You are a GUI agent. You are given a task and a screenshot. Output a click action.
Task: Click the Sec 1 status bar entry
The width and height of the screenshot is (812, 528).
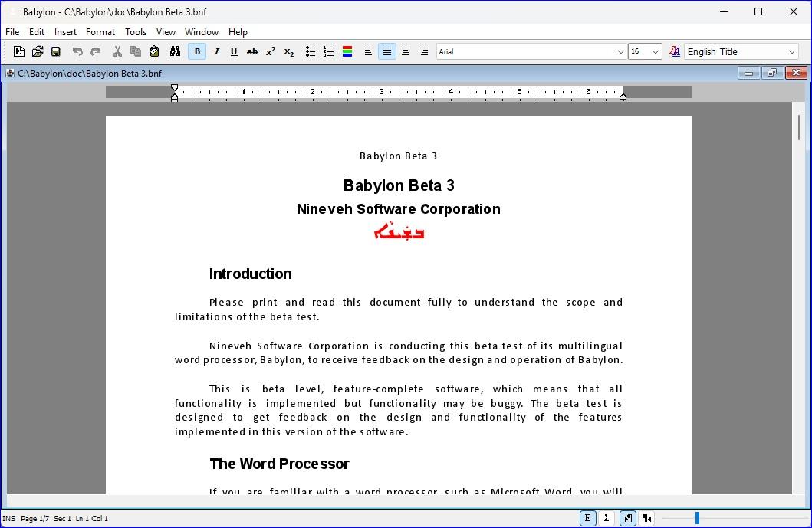click(62, 518)
